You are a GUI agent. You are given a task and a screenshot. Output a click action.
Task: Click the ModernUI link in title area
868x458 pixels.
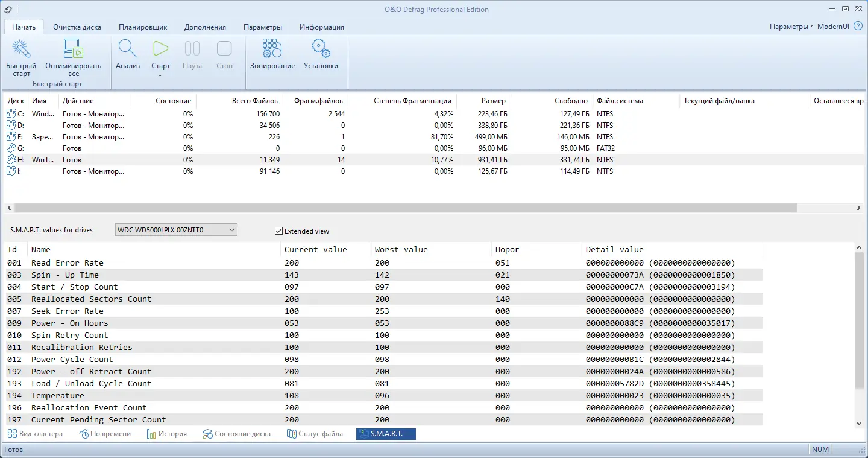833,27
